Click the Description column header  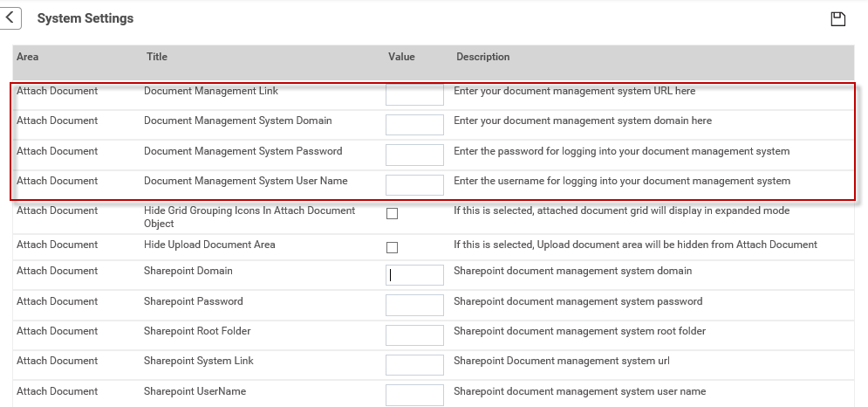pyautogui.click(x=482, y=57)
